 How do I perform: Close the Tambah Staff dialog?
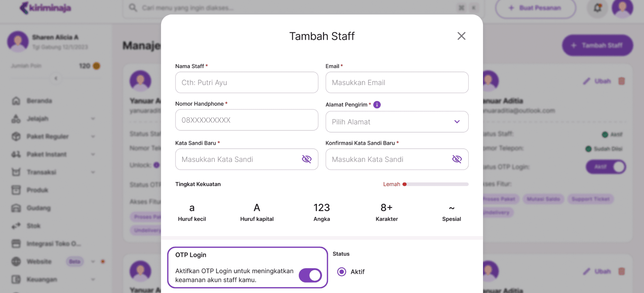tap(461, 36)
